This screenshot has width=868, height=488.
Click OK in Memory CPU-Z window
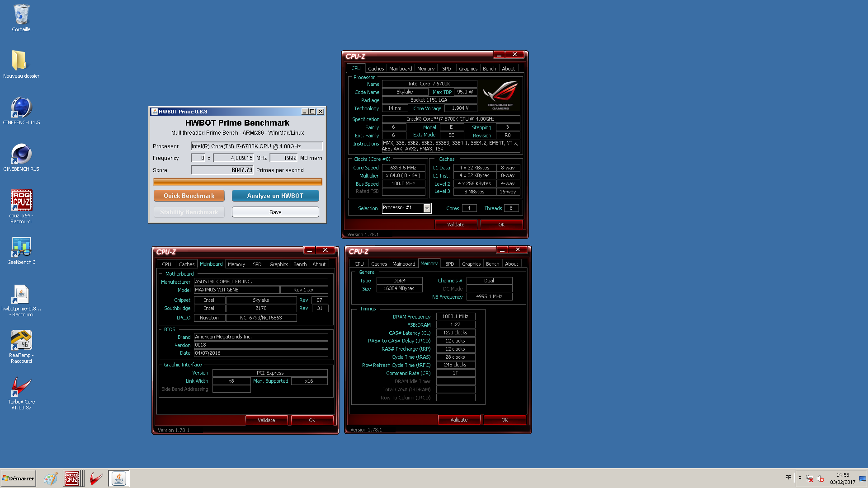coord(505,420)
